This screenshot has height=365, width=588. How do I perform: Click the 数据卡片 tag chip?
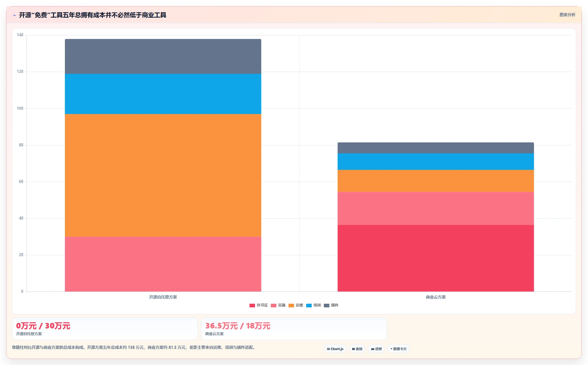click(398, 349)
